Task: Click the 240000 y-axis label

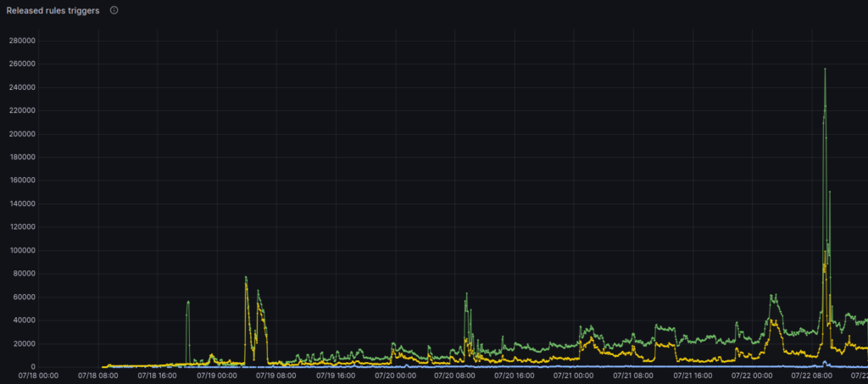Action: point(21,87)
